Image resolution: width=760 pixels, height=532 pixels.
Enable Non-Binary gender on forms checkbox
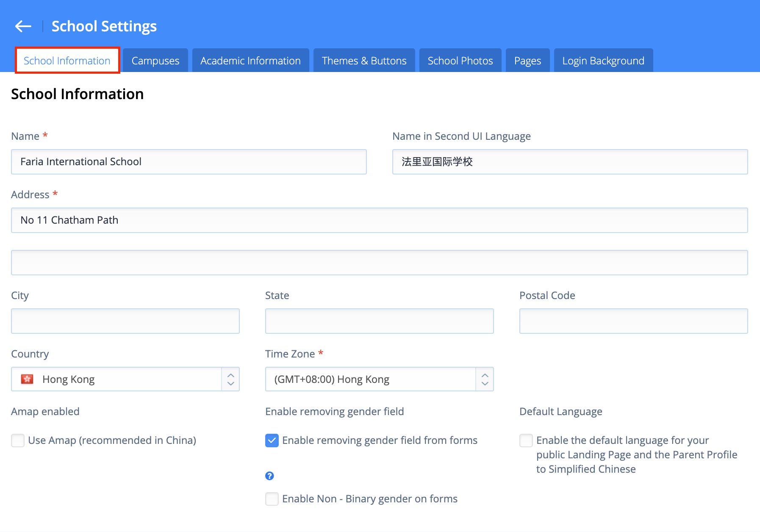[272, 499]
